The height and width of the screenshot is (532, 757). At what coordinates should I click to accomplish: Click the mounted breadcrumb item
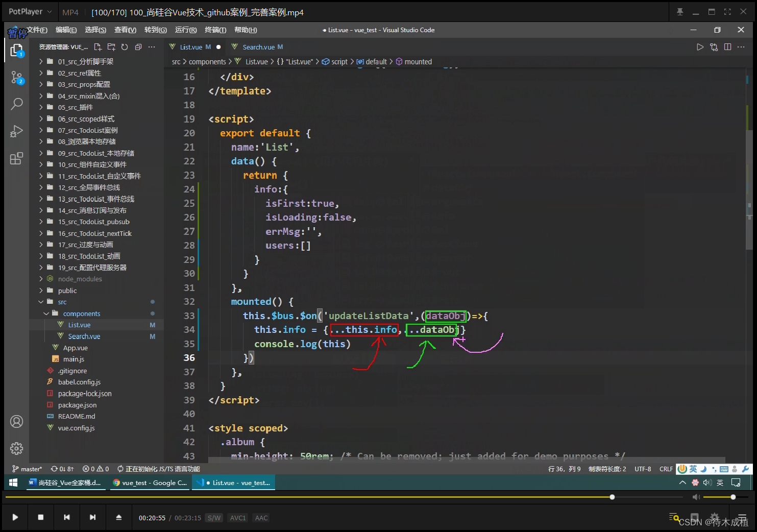pyautogui.click(x=414, y=62)
